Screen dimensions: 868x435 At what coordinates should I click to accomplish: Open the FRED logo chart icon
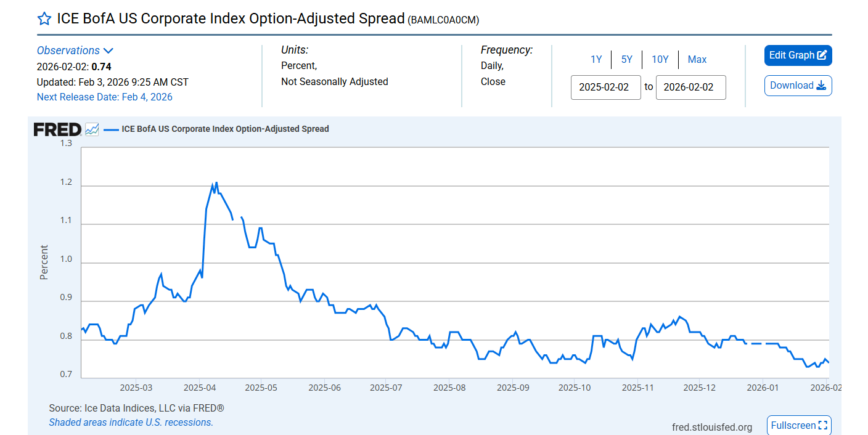pyautogui.click(x=91, y=129)
